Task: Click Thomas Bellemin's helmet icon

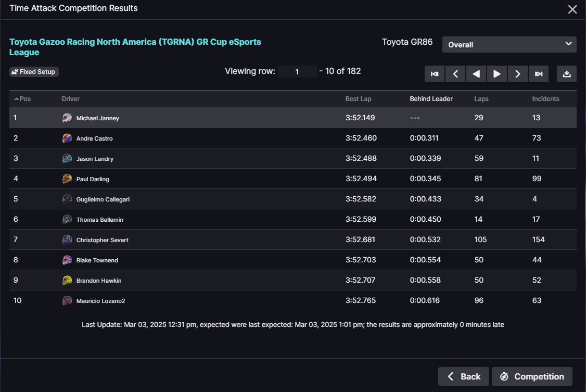Action: pos(67,219)
